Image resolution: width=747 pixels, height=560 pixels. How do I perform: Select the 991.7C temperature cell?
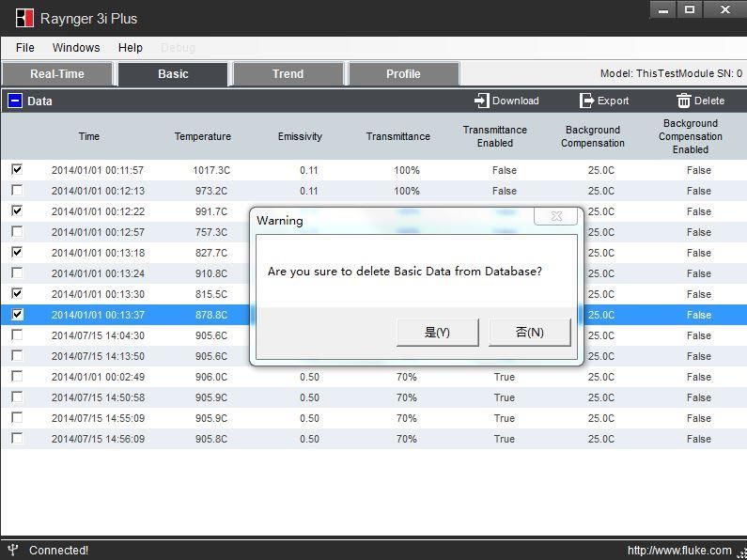[211, 211]
